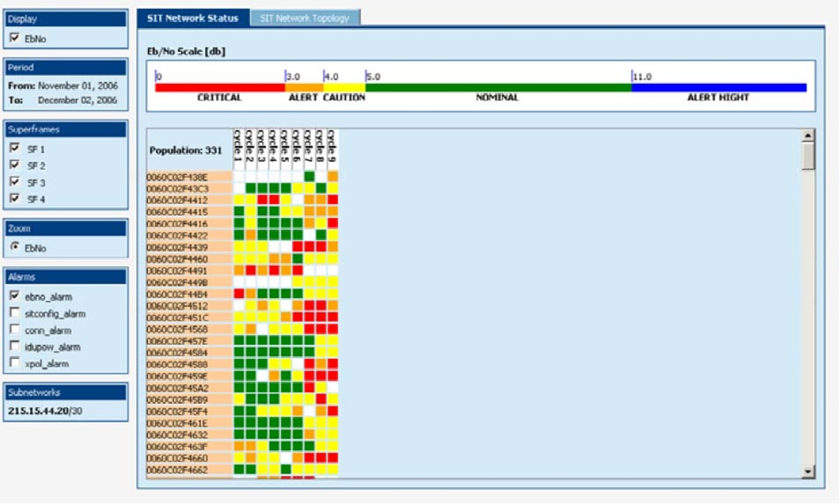This screenshot has height=504, width=840.
Task: Select terminal row 0060C02F457E
Action: point(189,341)
